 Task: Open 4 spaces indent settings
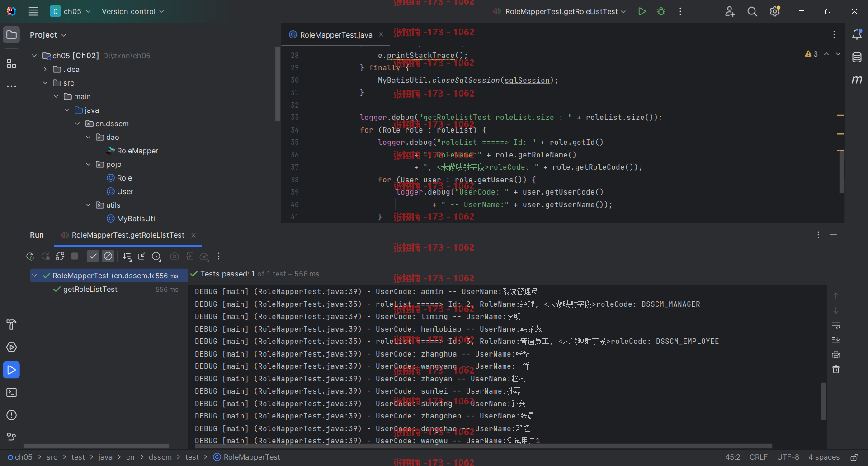click(824, 457)
